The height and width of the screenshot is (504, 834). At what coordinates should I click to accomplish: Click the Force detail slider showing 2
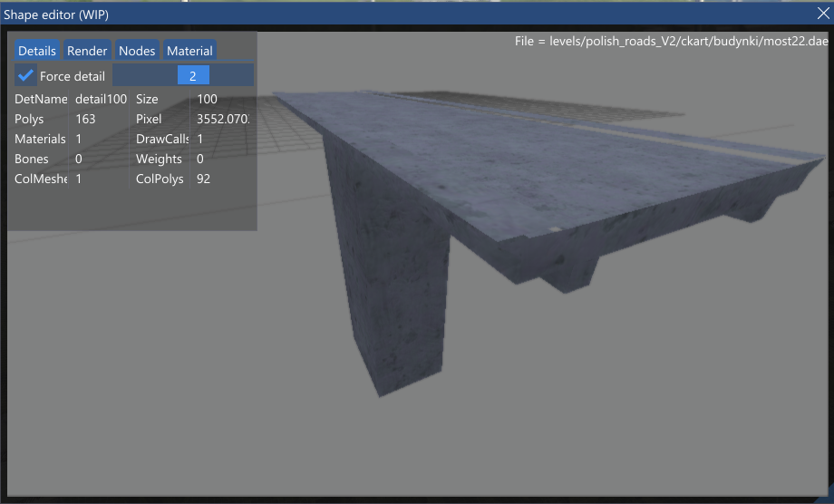[183, 75]
